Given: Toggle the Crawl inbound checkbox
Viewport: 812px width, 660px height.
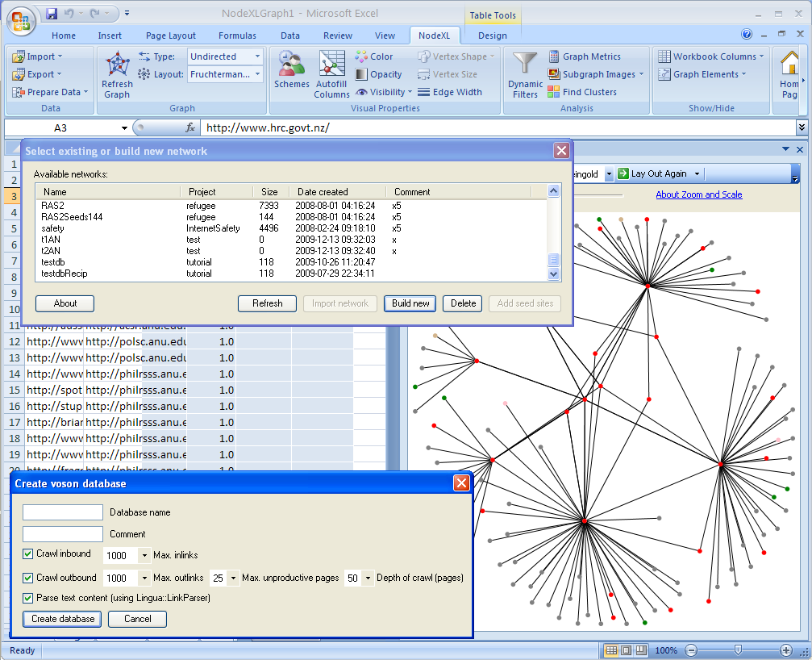Looking at the screenshot, I should [x=28, y=553].
